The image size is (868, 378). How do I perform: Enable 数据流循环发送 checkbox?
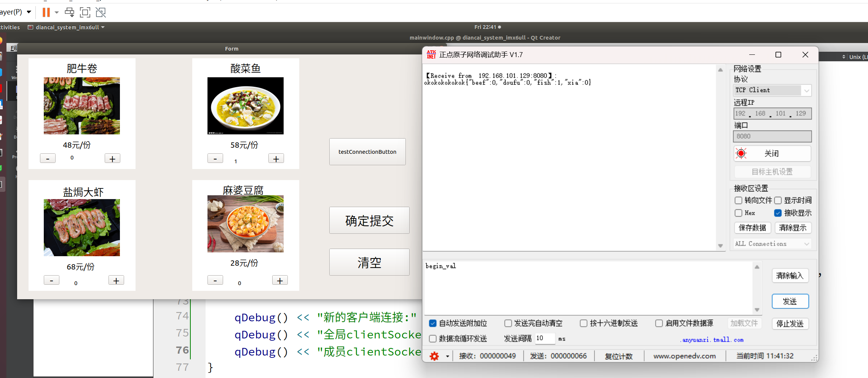[x=432, y=338]
